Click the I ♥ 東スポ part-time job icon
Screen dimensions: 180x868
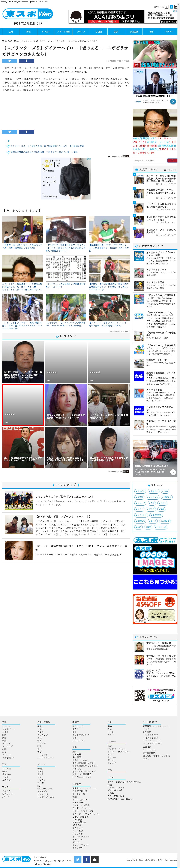[139, 393]
